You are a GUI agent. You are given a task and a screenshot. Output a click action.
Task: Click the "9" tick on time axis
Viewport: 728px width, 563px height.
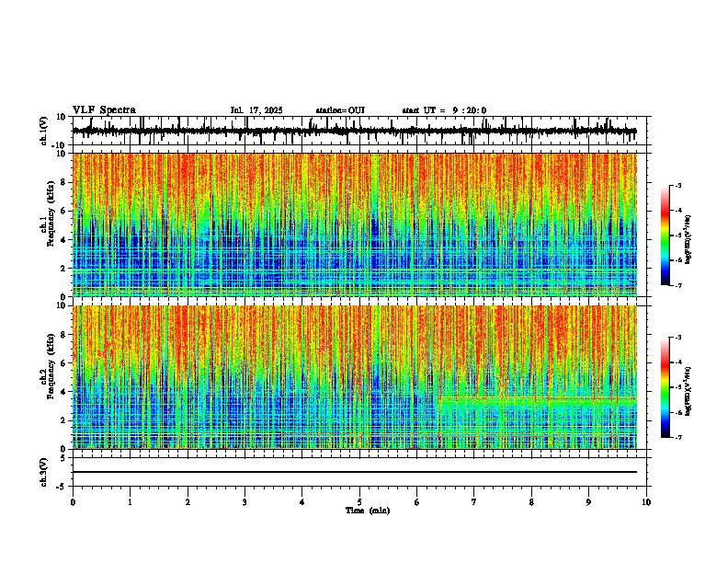point(588,502)
